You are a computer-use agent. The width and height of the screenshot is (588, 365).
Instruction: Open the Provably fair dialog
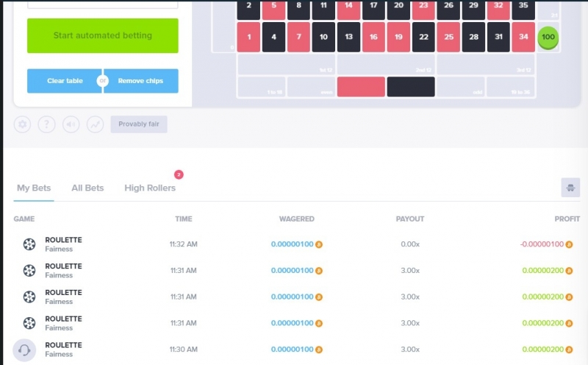[139, 124]
